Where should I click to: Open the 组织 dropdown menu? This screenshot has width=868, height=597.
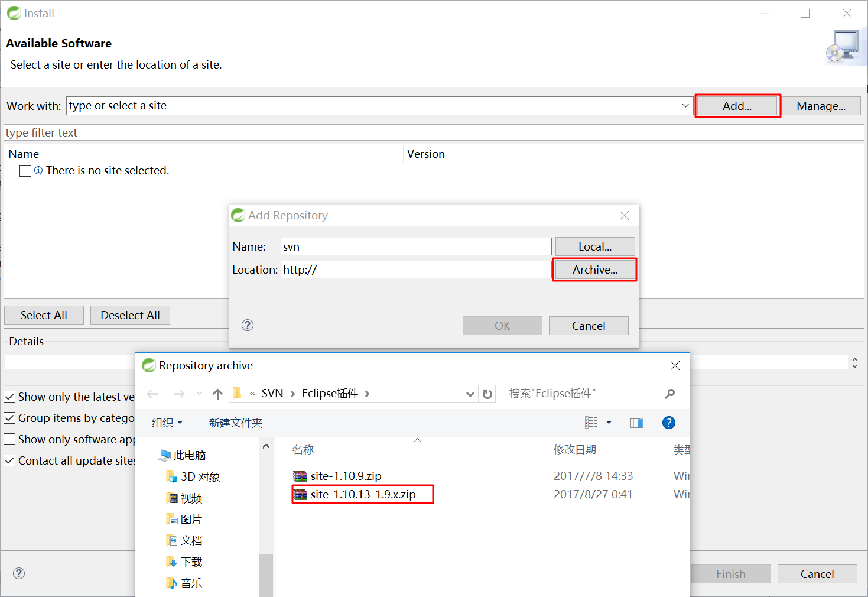(x=167, y=423)
